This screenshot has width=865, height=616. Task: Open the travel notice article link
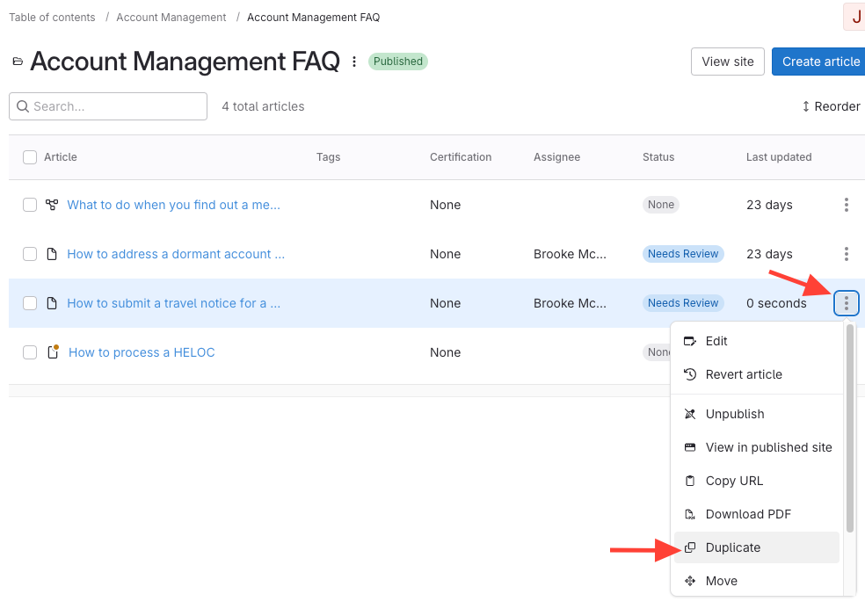pyautogui.click(x=173, y=303)
